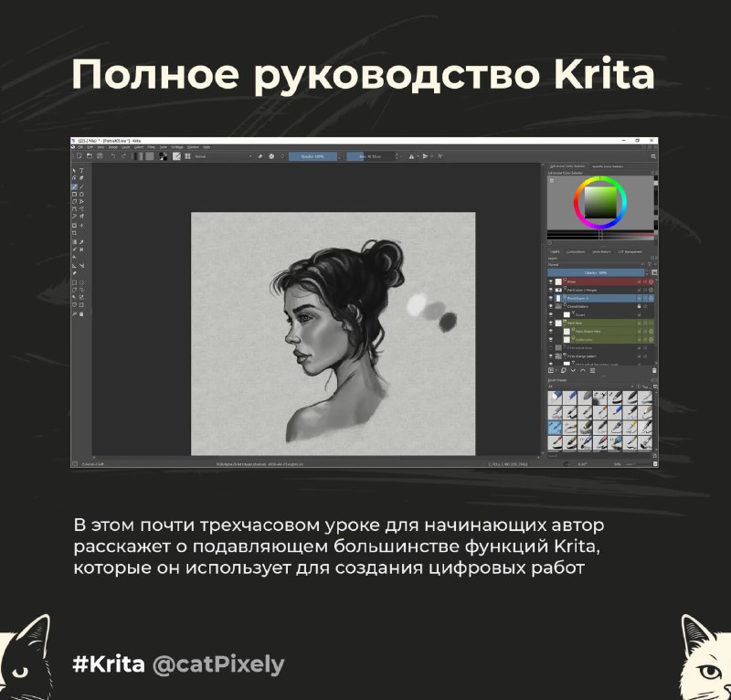Screen dimensions: 731x700
Task: Delete the layer with the trash icon
Action: tap(654, 371)
